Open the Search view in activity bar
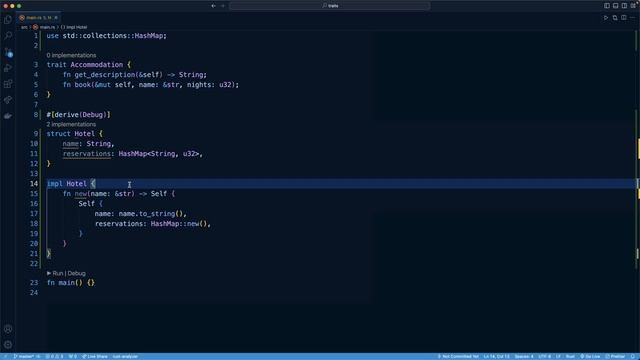Image resolution: width=640 pixels, height=360 pixels. tap(8, 36)
